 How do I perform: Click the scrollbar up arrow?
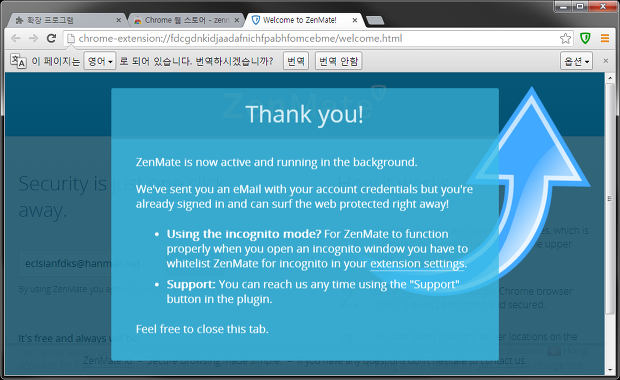click(609, 78)
